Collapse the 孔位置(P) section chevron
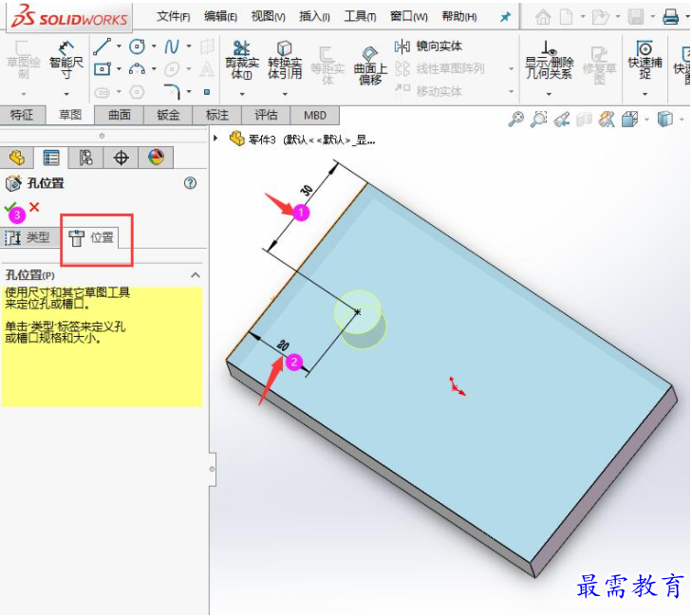This screenshot has width=692, height=616. pyautogui.click(x=196, y=275)
